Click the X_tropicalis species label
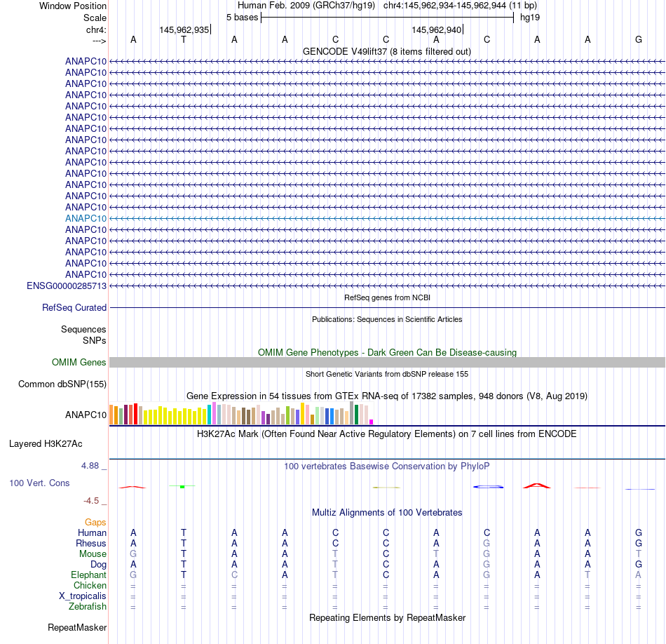Image resolution: width=666 pixels, height=644 pixels. coord(83,596)
